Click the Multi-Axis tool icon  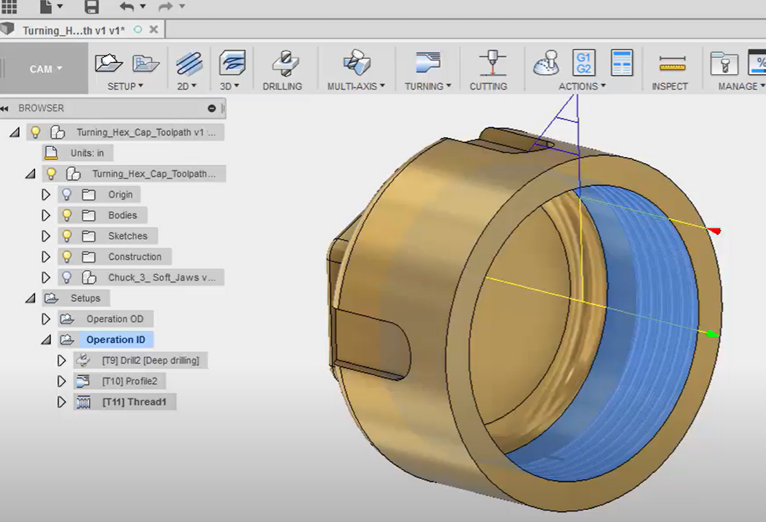point(357,63)
